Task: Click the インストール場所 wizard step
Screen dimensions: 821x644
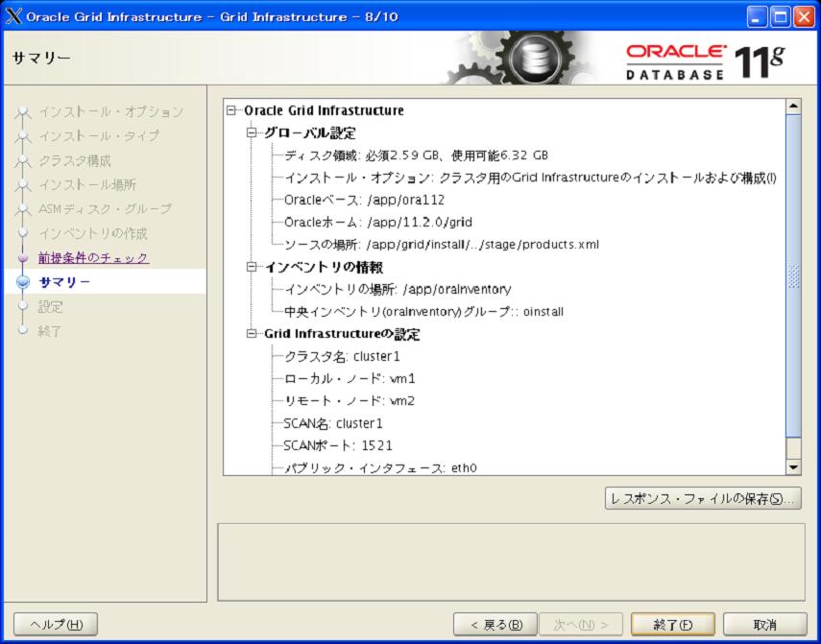Action: pos(87,184)
